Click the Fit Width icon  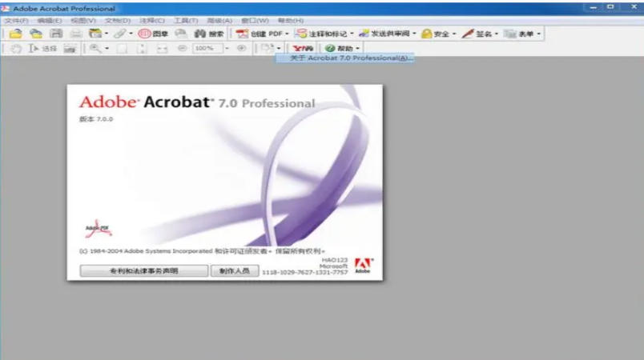(163, 48)
